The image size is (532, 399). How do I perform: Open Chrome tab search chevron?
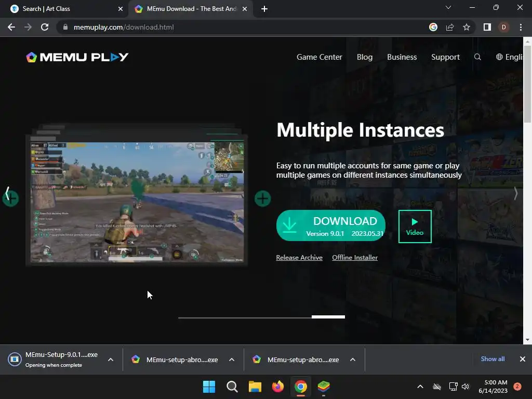point(448,7)
